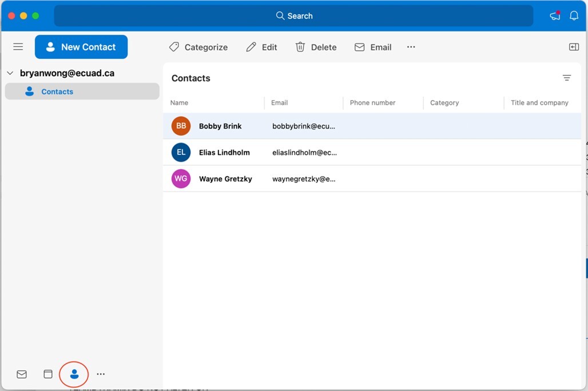588x391 pixels.
Task: Switch to Calendar view icon
Action: [x=48, y=374]
